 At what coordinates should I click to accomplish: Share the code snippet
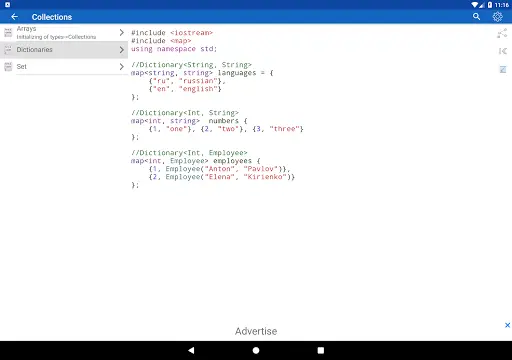502,33
